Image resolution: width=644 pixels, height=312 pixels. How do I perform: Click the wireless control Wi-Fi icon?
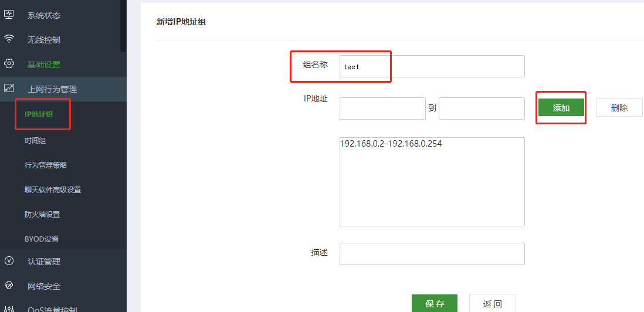click(9, 39)
